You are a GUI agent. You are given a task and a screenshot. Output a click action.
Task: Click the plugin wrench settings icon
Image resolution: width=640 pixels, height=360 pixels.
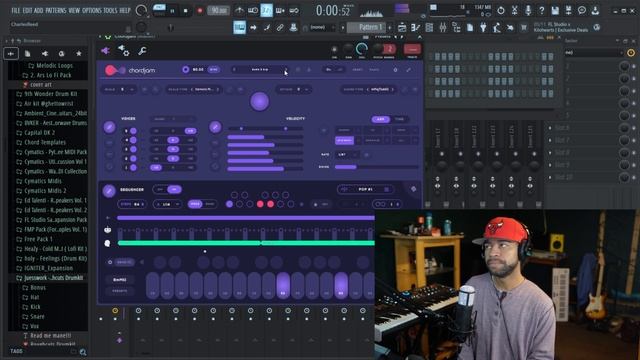pyautogui.click(x=142, y=51)
